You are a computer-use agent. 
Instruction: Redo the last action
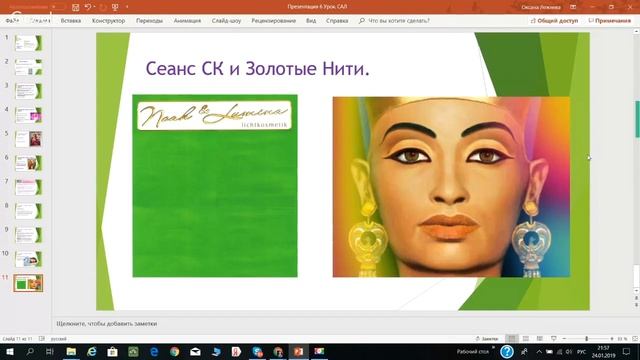coord(102,7)
